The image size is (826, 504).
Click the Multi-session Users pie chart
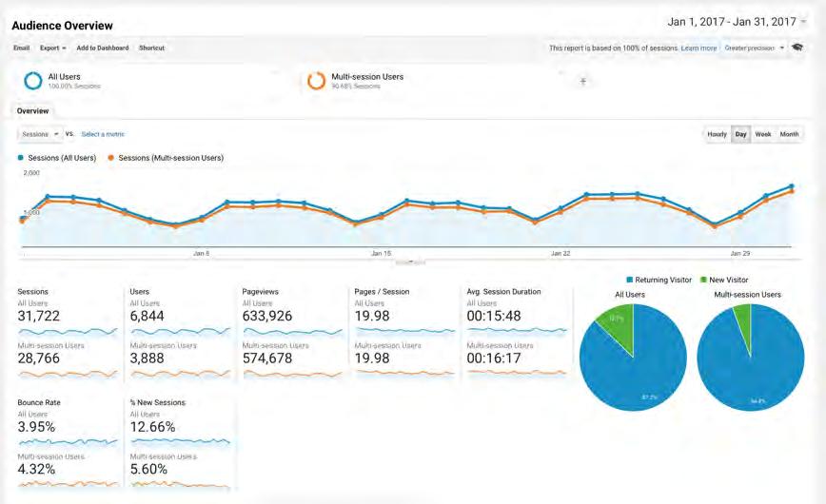click(751, 357)
